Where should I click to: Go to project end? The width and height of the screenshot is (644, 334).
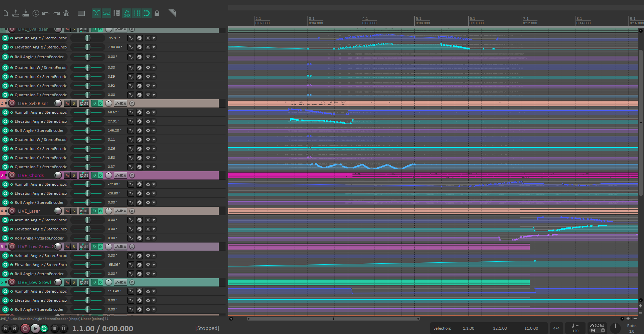pyautogui.click(x=14, y=328)
